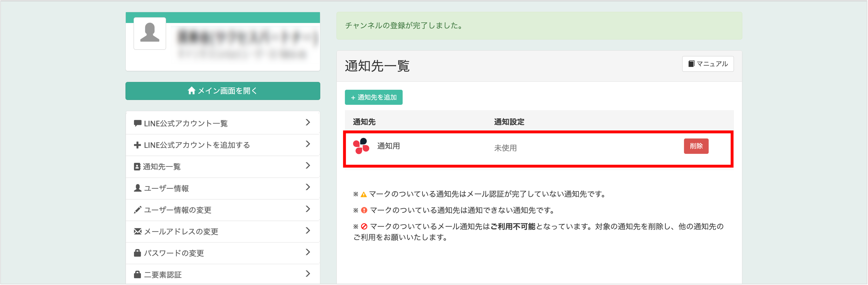This screenshot has height=285, width=868.
Task: Click speech bubble icon beside LINE公式アカウント一覧
Action: pyautogui.click(x=137, y=123)
